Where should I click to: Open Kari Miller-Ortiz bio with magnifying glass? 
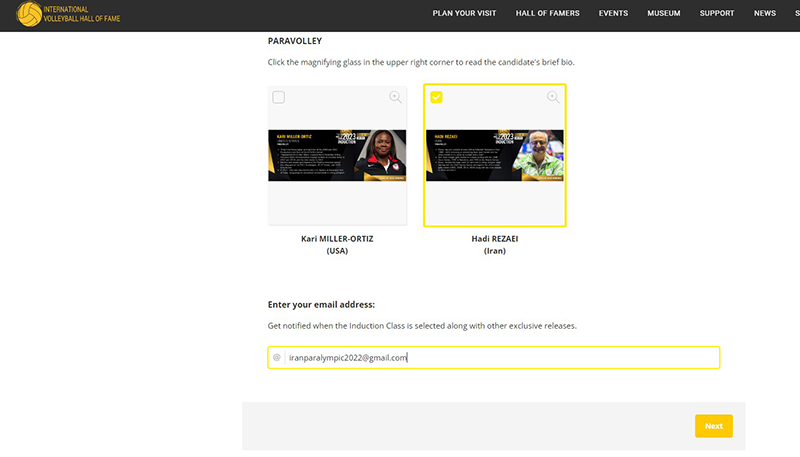click(396, 97)
